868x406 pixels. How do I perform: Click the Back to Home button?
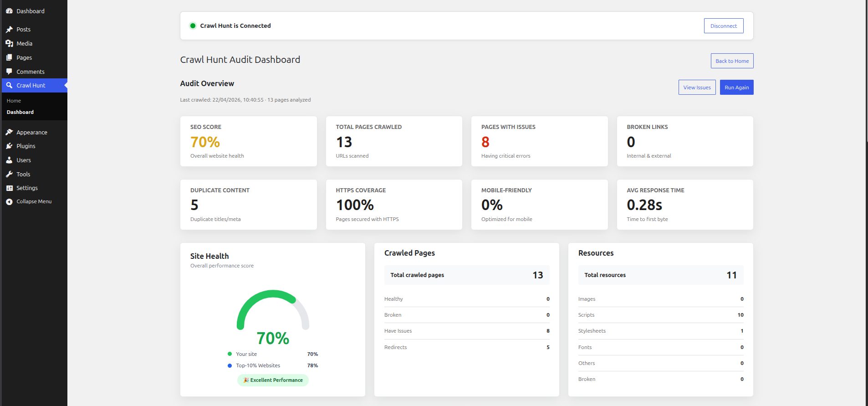[x=732, y=61]
